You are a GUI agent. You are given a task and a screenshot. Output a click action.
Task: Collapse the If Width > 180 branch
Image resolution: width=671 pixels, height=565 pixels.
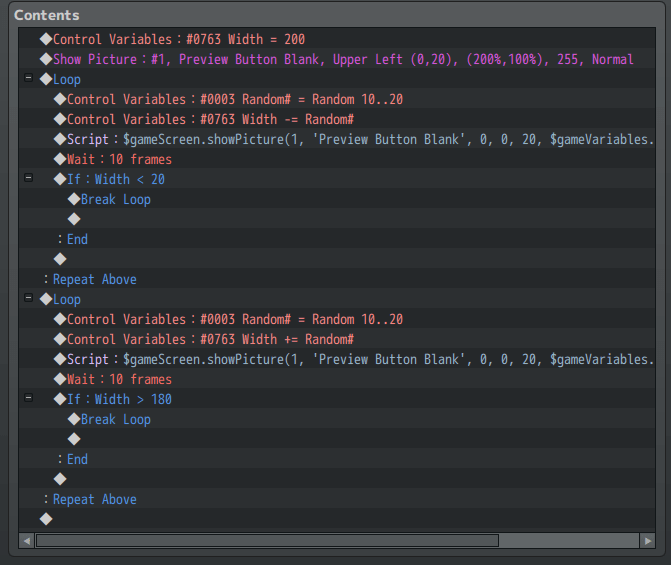coord(28,398)
